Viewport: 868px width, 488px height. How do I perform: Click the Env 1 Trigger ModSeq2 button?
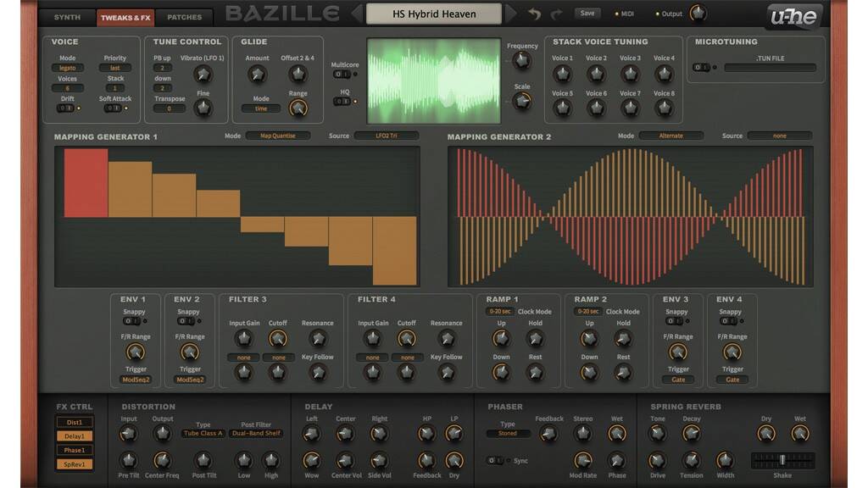coord(136,380)
